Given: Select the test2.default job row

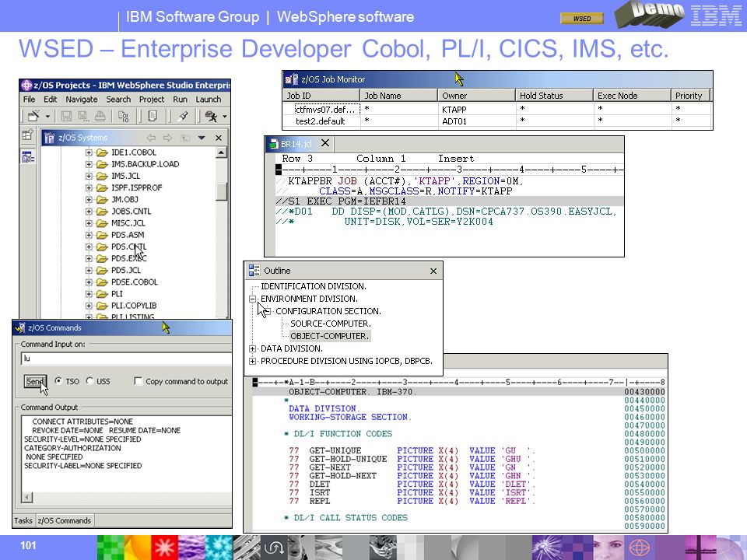Looking at the screenshot, I should pyautogui.click(x=497, y=121).
